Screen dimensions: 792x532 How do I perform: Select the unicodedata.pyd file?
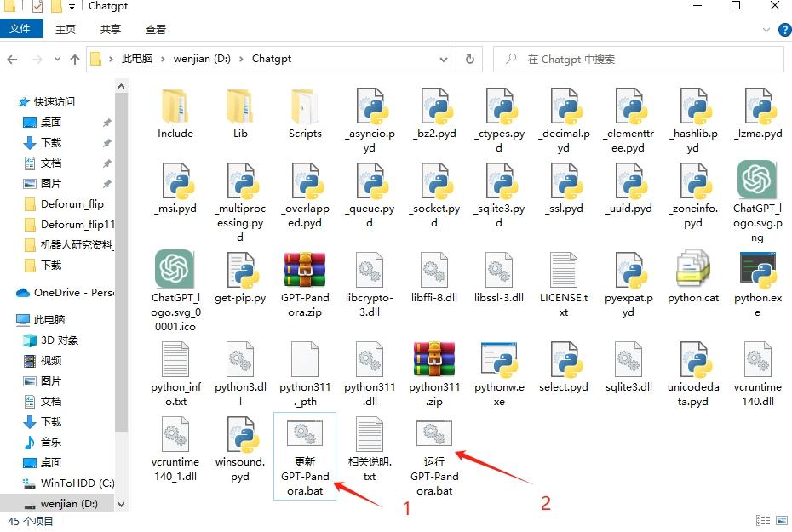point(693,375)
